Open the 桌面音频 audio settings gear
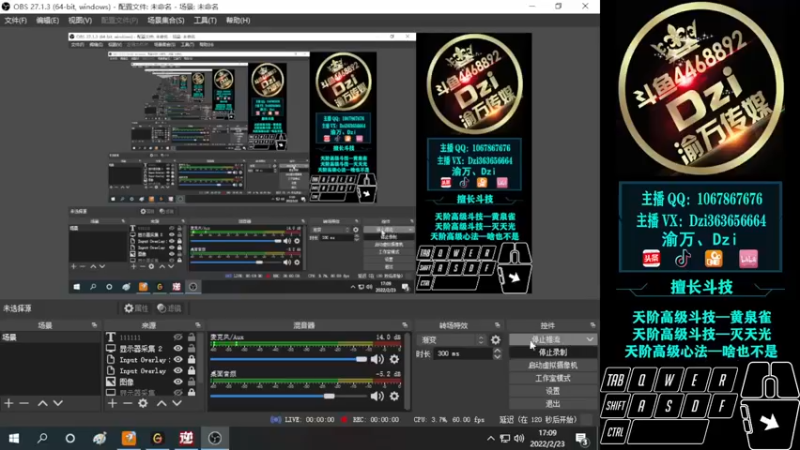Viewport: 800px width, 450px height. [x=394, y=396]
